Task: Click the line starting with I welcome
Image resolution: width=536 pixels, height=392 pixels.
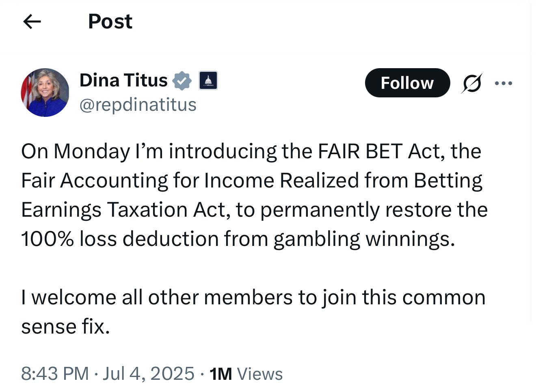Action: (x=253, y=297)
